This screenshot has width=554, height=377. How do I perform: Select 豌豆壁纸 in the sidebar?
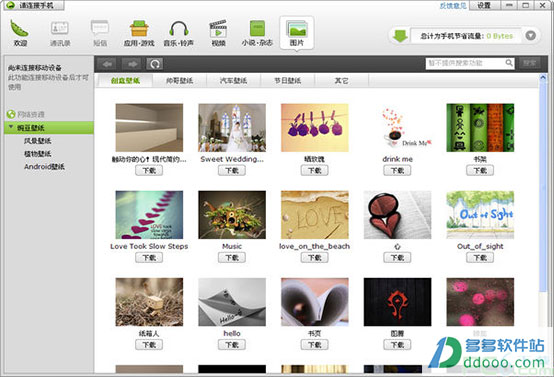pyautogui.click(x=49, y=128)
